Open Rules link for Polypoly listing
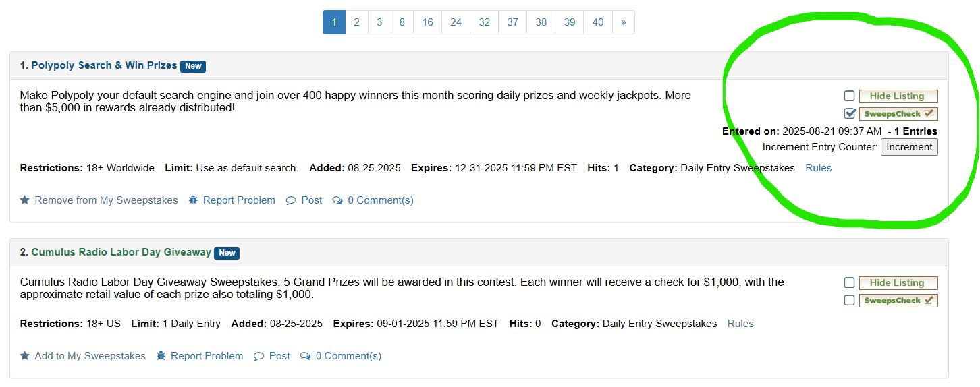Image resolution: width=980 pixels, height=387 pixels. (x=819, y=168)
